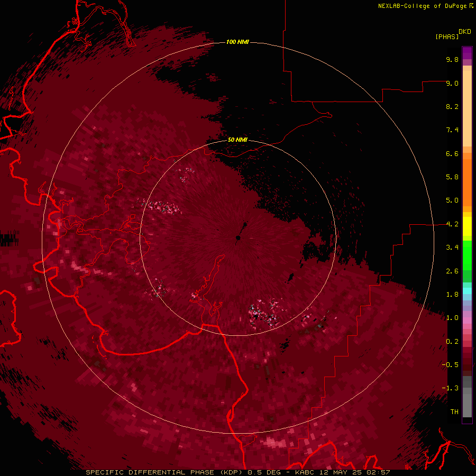Click the 9.0 legend value
Viewport: 476px width, 476px height.
tap(452, 83)
